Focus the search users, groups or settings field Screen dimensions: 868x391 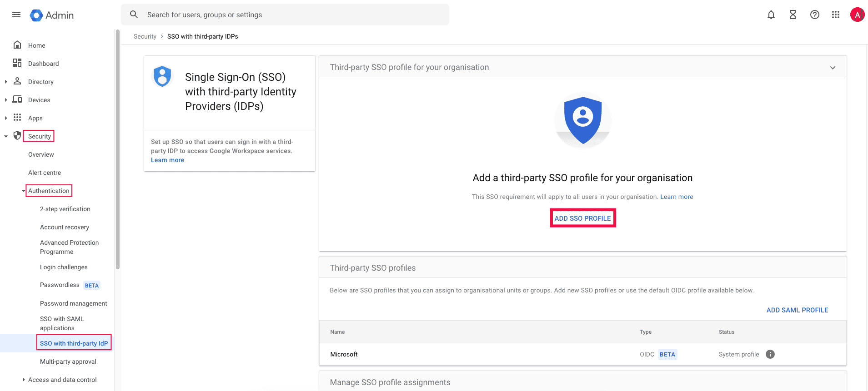click(291, 15)
